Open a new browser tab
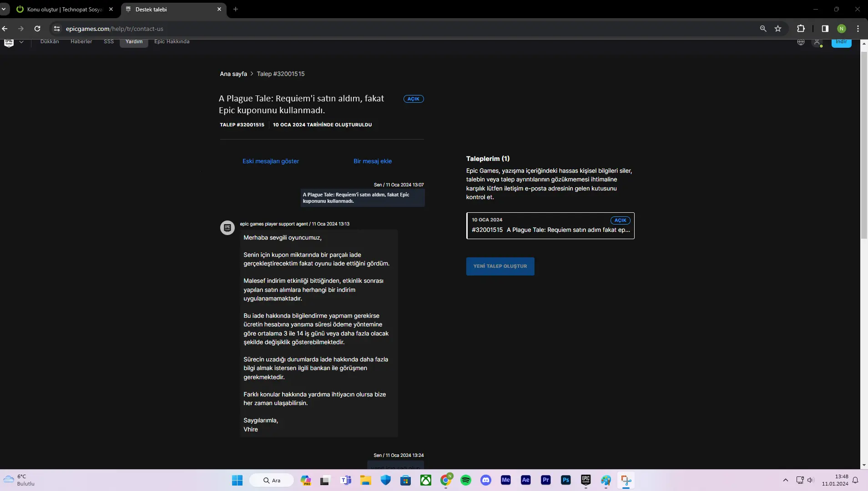The image size is (868, 491). pyautogui.click(x=236, y=9)
